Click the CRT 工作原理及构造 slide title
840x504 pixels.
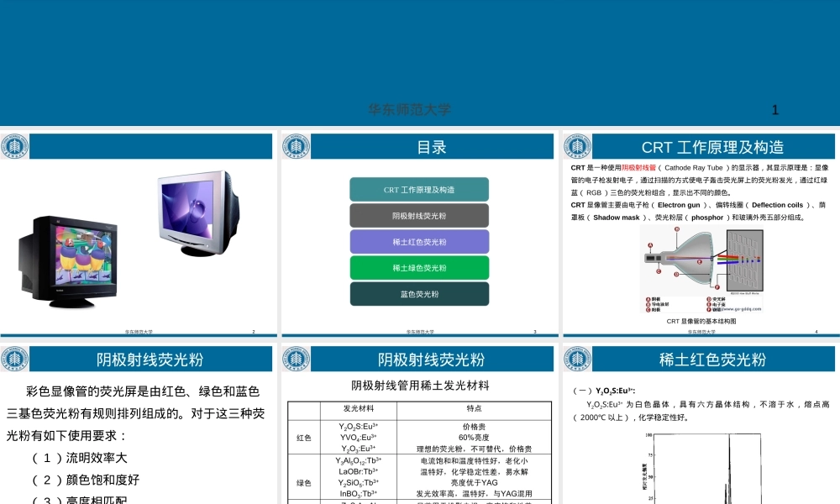(713, 147)
